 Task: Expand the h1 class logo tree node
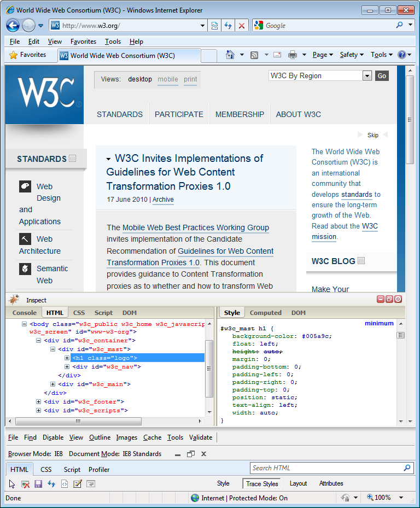pyautogui.click(x=67, y=358)
